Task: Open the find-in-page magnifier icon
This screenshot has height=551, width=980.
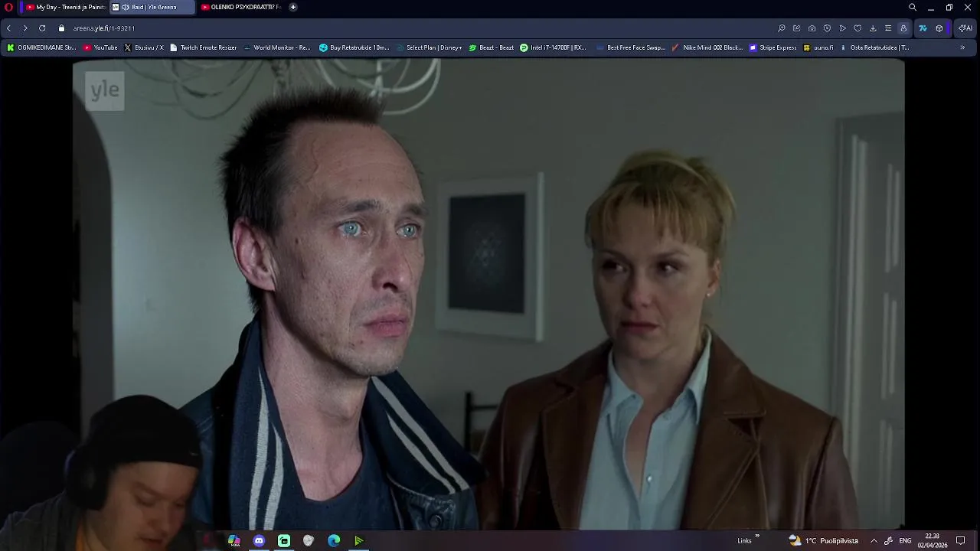Action: point(782,28)
